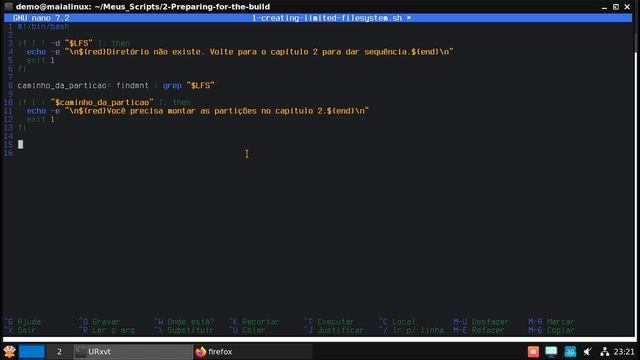This screenshot has height=360, width=640.
Task: Click the ^W Onde está? shortcut
Action: point(184,322)
